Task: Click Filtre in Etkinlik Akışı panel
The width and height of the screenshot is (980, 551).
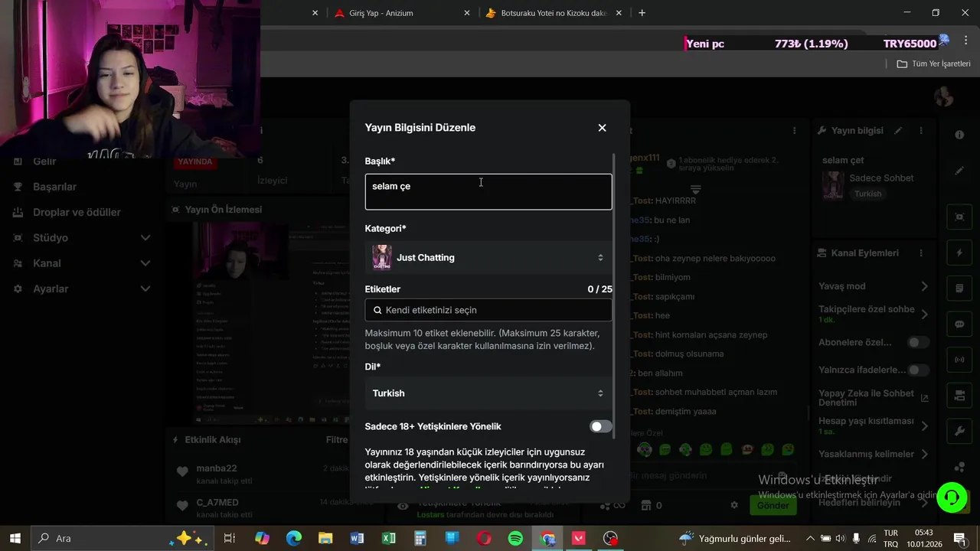Action: [x=337, y=439]
